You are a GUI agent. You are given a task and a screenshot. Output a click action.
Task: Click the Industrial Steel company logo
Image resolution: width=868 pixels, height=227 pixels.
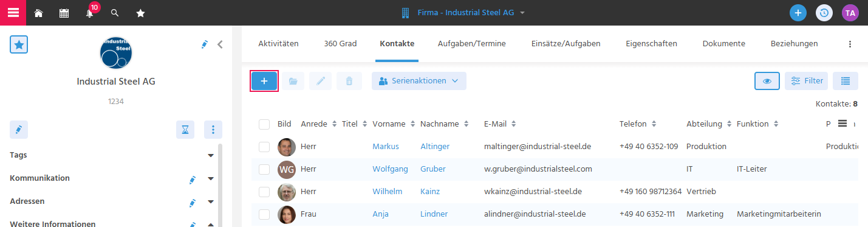(116, 53)
